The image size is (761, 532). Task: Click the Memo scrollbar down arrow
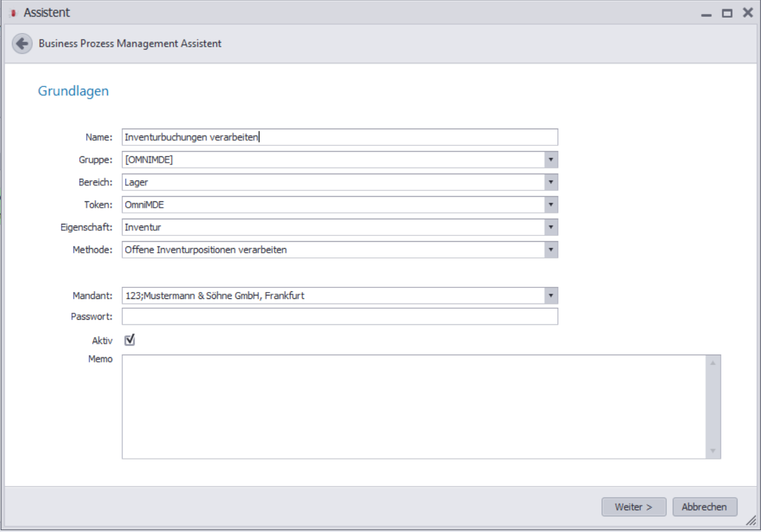[x=713, y=451]
